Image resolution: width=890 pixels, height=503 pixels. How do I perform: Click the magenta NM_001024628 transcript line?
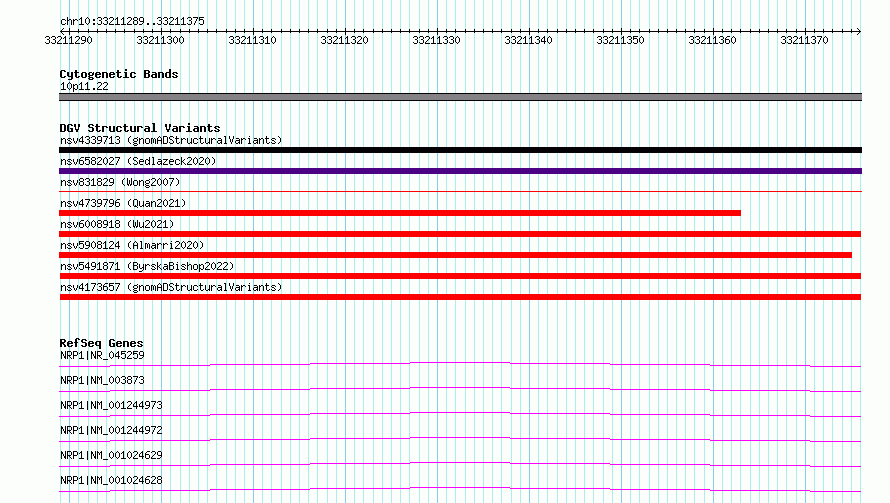click(460, 489)
